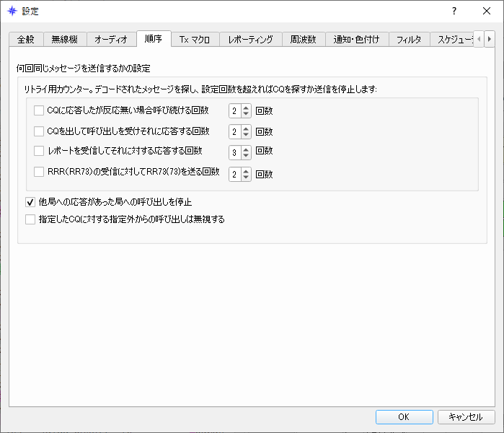Decrease the レポート受信 response count spinner
504x433 pixels.
[246, 155]
